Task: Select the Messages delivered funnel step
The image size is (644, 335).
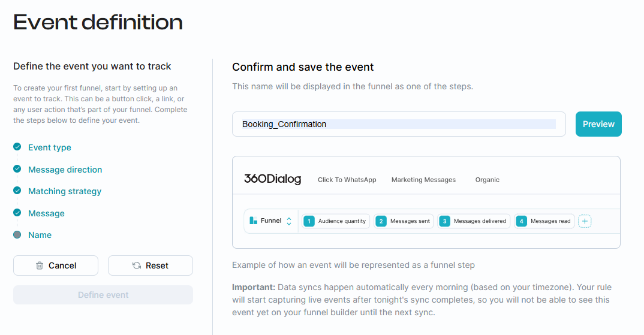Action: (x=474, y=221)
